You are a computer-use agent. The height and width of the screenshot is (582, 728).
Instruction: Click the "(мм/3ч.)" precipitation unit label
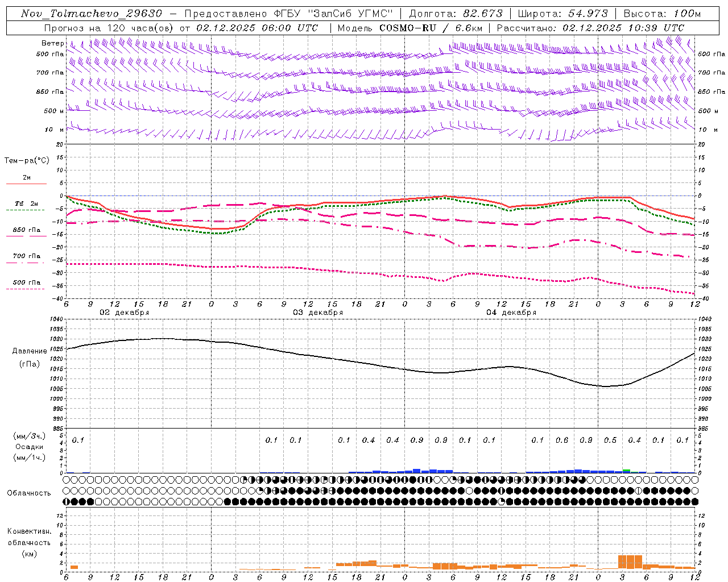click(29, 436)
